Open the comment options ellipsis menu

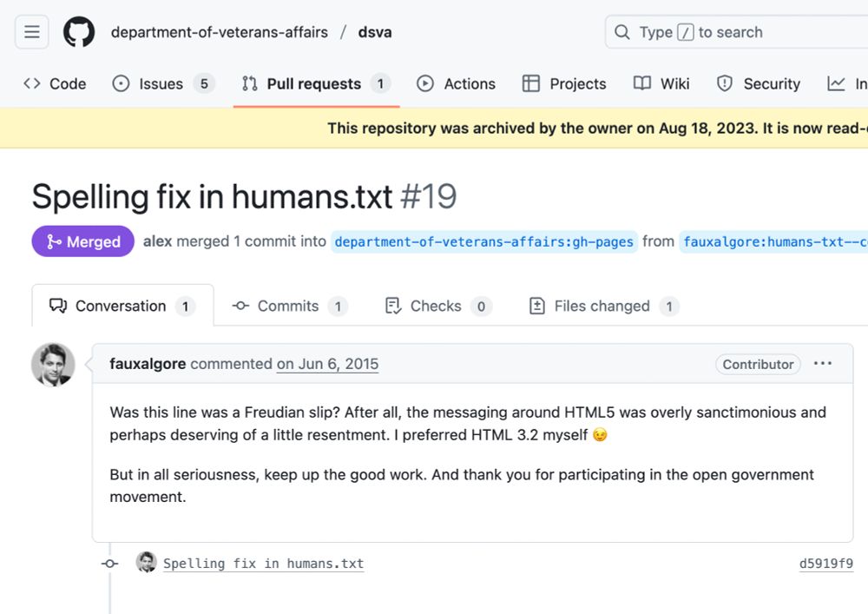(823, 363)
